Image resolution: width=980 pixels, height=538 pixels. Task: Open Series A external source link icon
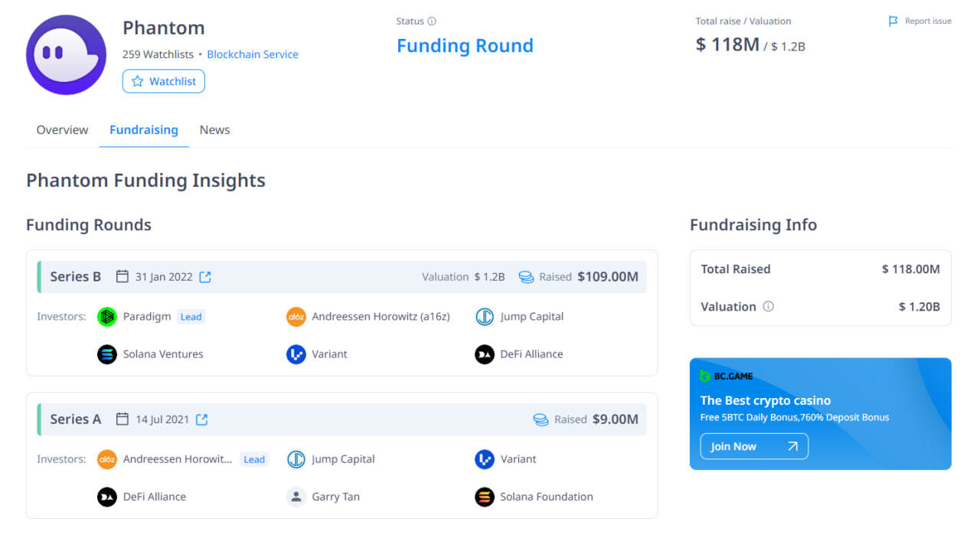coord(202,419)
